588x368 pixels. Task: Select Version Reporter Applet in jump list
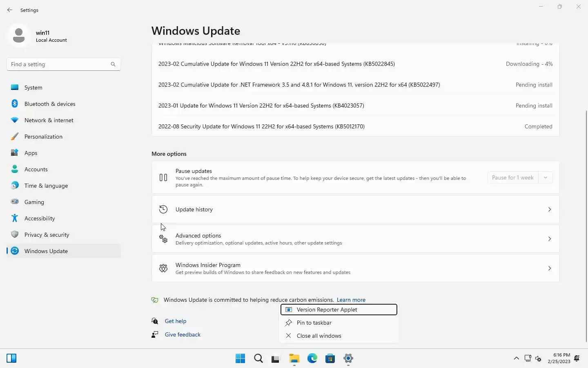(x=339, y=310)
